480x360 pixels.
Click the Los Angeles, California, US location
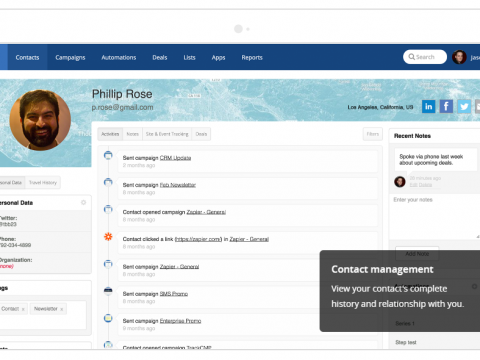[380, 107]
